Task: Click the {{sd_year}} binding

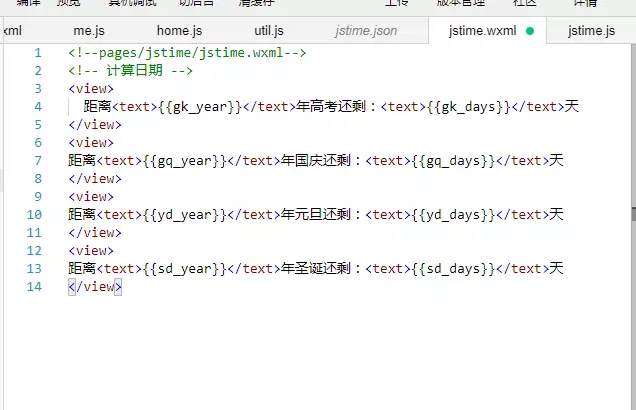Action: (185, 268)
